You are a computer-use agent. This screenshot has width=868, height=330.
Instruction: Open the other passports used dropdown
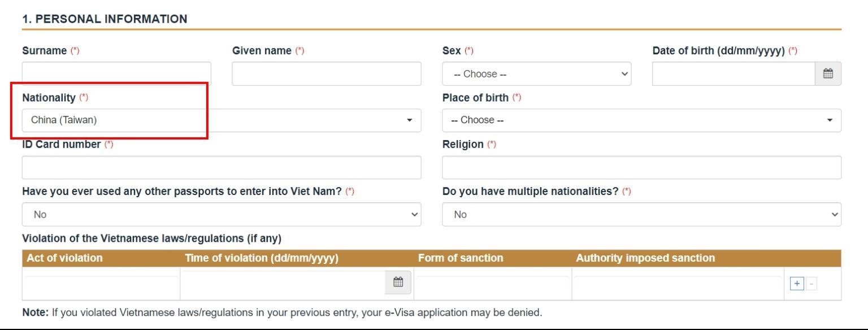coord(222,215)
